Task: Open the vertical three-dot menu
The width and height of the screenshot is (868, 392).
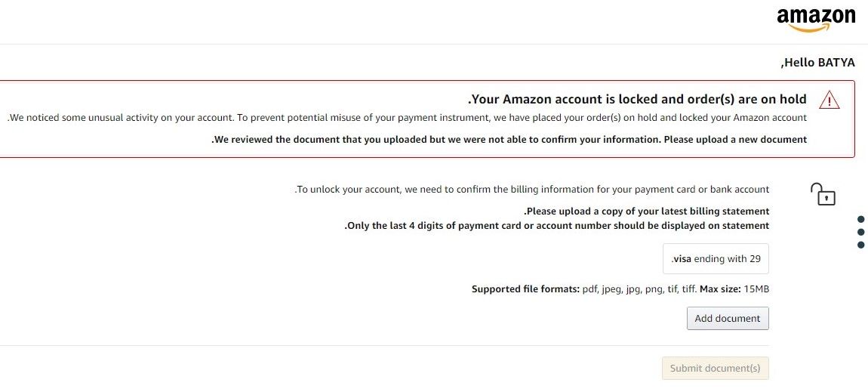Action: point(861,232)
